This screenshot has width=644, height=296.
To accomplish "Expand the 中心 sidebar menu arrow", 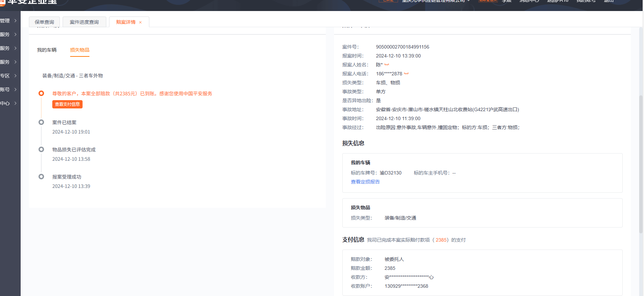I will pyautogui.click(x=15, y=103).
